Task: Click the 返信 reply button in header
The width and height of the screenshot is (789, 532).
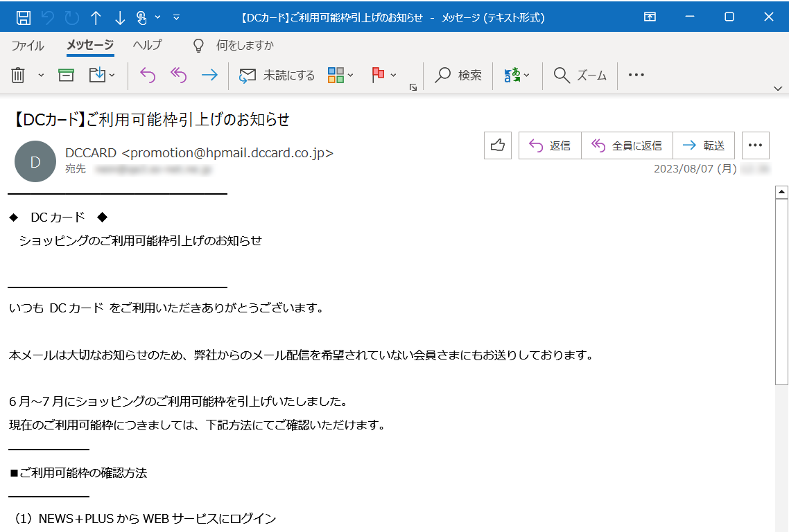Action: point(550,145)
